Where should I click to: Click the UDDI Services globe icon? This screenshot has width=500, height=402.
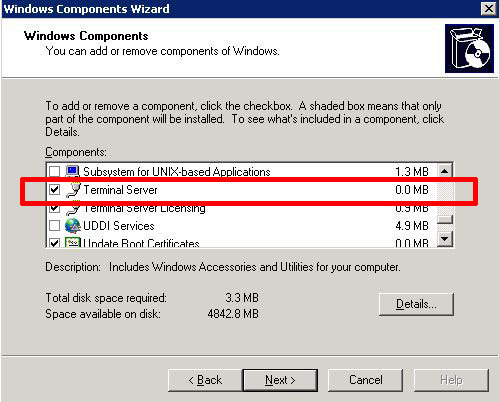[73, 226]
